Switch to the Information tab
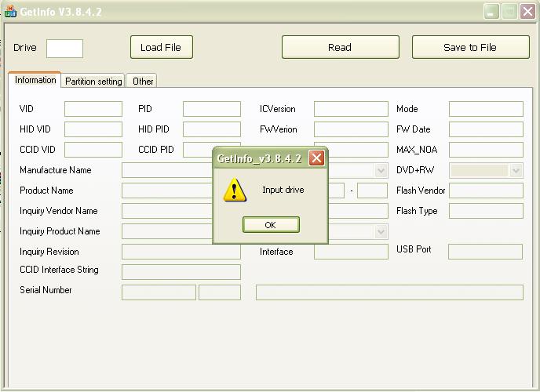The image size is (540, 392). coord(35,80)
